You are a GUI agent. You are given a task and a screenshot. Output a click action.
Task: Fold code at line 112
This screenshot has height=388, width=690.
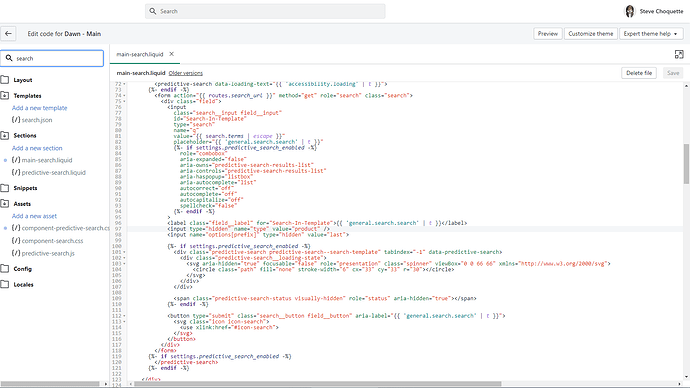point(124,316)
